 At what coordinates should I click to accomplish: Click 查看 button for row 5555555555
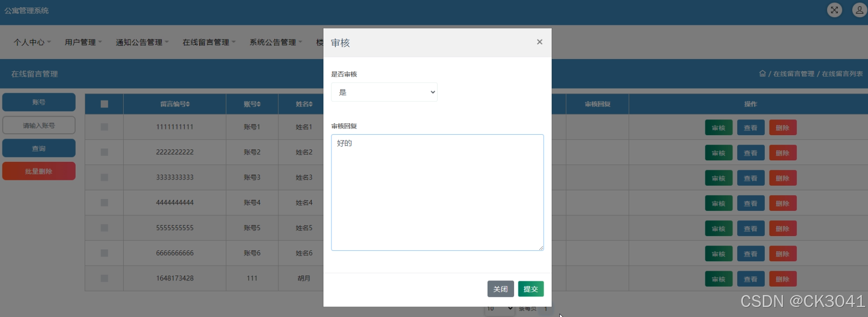(751, 228)
